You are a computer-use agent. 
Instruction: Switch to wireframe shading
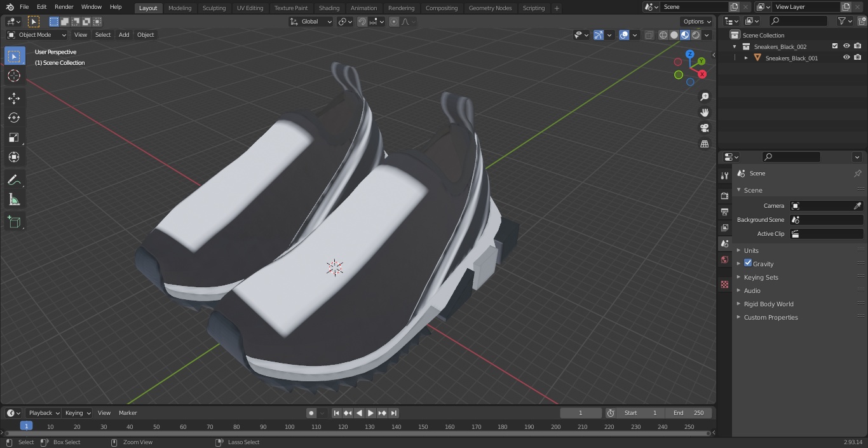(x=663, y=35)
